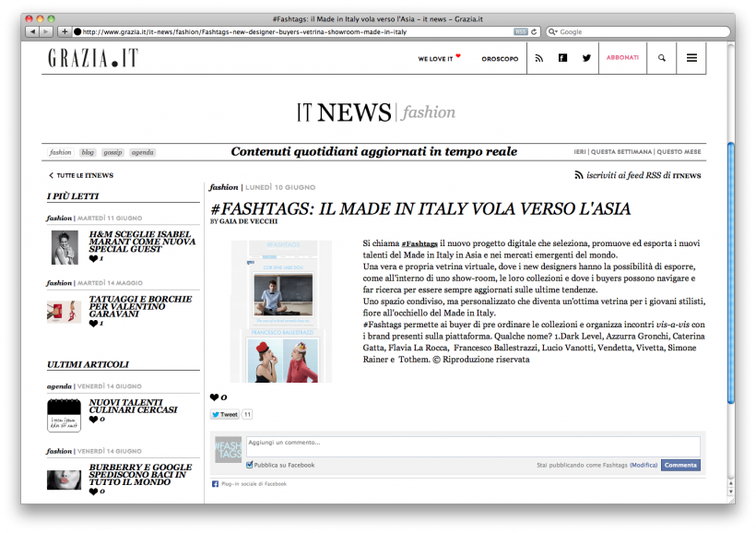Reload the page with refresh icon
The height and width of the screenshot is (533, 756).
coord(534,32)
